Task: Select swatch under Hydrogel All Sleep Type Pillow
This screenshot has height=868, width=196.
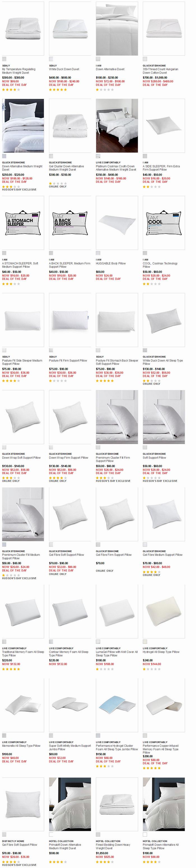Action: pos(145,642)
